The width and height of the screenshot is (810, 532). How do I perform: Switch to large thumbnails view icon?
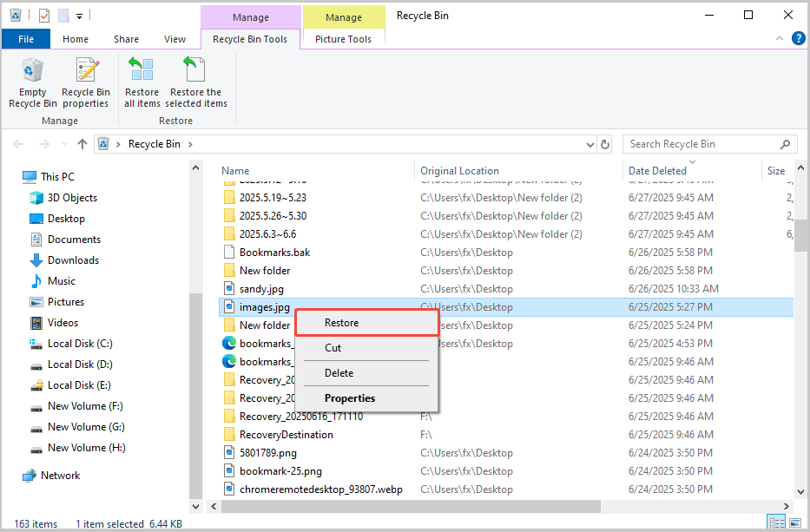[794, 522]
